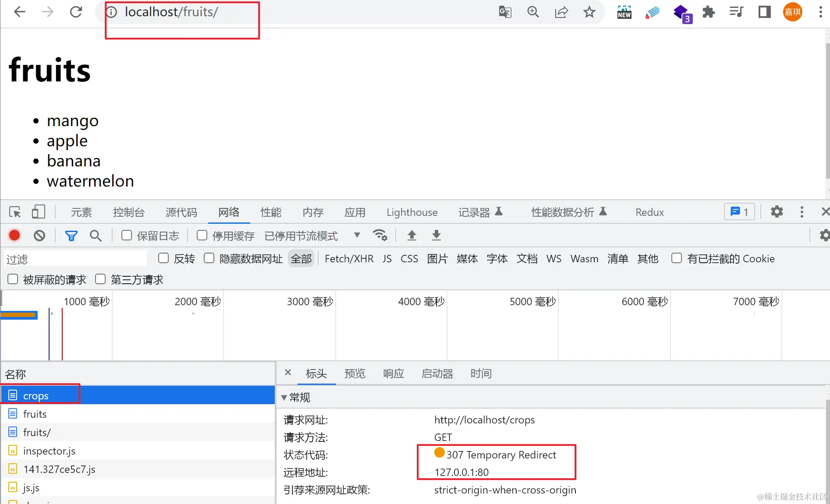
Task: Toggle the device toolbar in DevTools
Action: coord(39,212)
